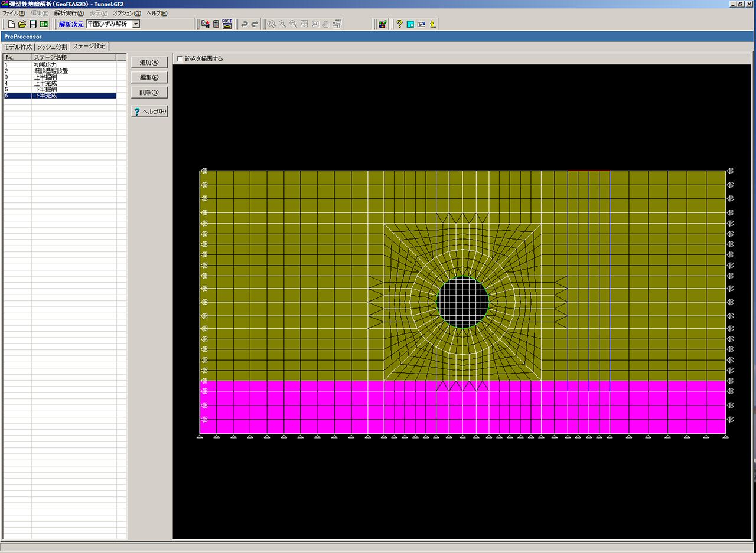Click the POST processor icon
The width and height of the screenshot is (756, 553).
click(x=227, y=24)
